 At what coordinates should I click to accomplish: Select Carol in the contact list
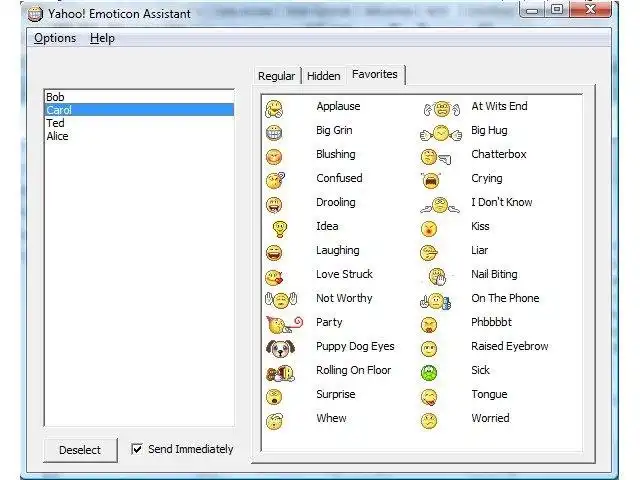pos(139,110)
